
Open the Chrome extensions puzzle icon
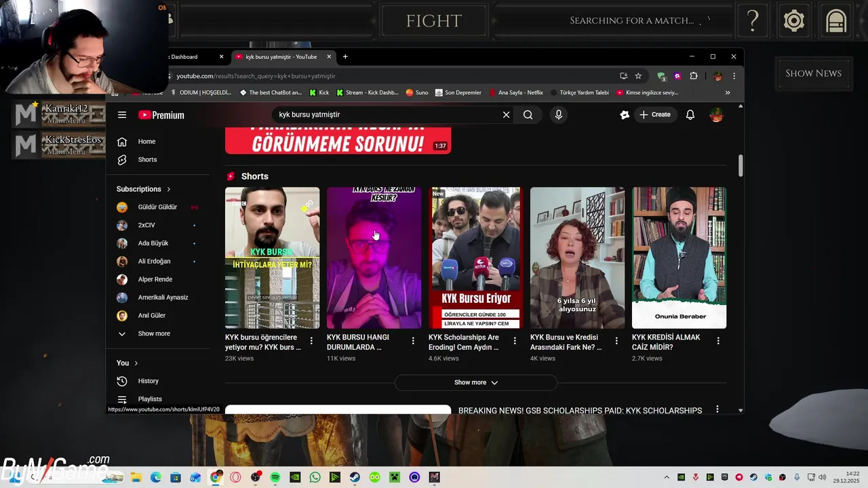click(x=694, y=76)
